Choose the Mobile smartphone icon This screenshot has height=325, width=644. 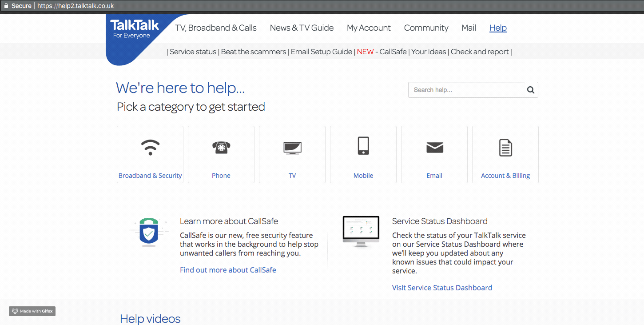pos(363,146)
